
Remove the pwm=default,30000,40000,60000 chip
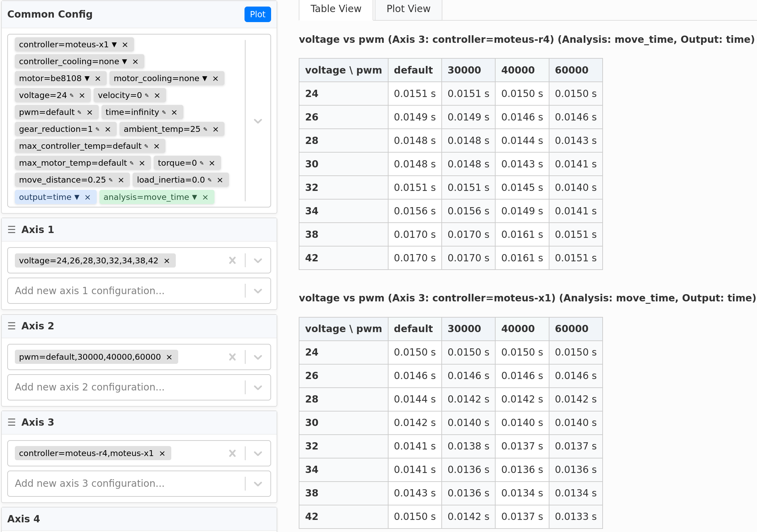[169, 357]
